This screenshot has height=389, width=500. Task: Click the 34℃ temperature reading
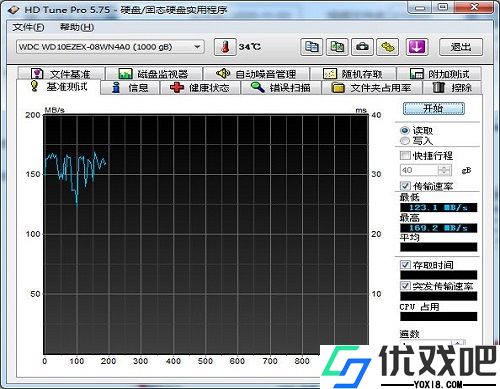(x=250, y=47)
